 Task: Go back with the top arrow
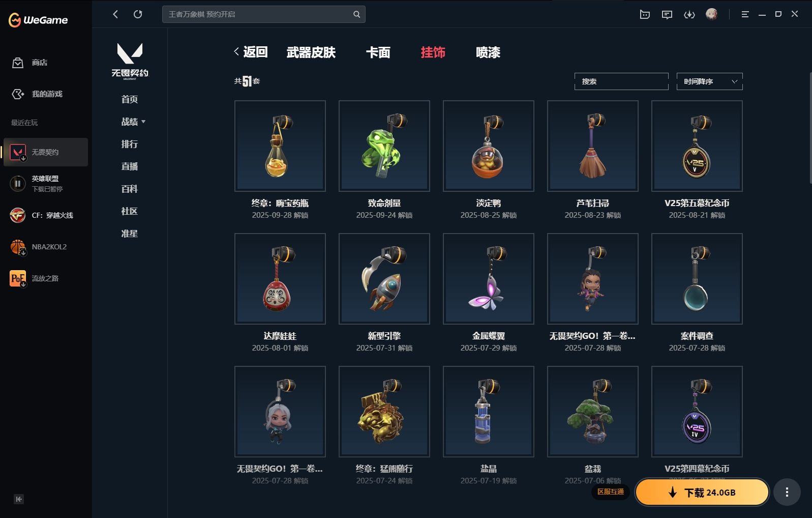(x=115, y=14)
